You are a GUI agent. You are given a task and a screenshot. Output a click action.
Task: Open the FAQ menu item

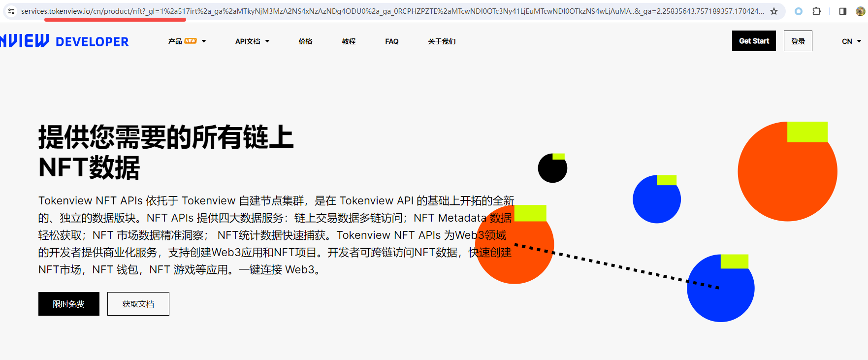392,41
